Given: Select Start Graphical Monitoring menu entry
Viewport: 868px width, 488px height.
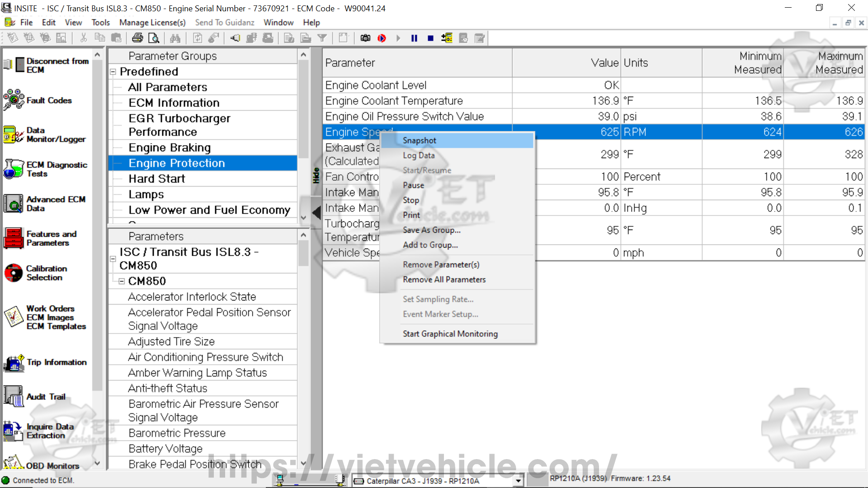Looking at the screenshot, I should (450, 334).
